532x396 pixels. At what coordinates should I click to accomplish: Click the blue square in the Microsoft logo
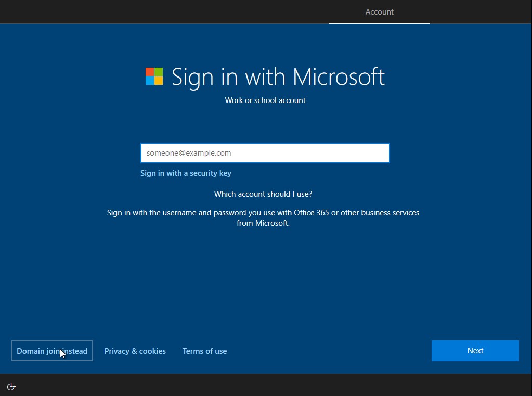tap(150, 81)
